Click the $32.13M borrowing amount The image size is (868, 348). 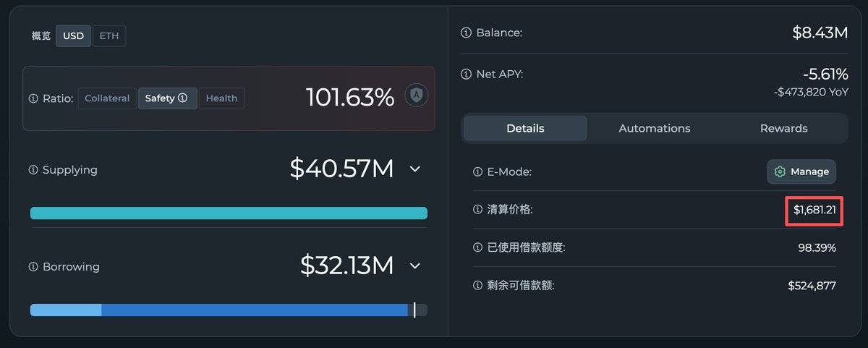(x=347, y=266)
